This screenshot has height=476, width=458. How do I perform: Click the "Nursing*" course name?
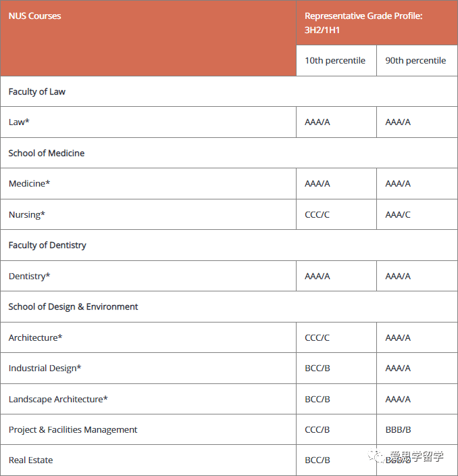[27, 214]
